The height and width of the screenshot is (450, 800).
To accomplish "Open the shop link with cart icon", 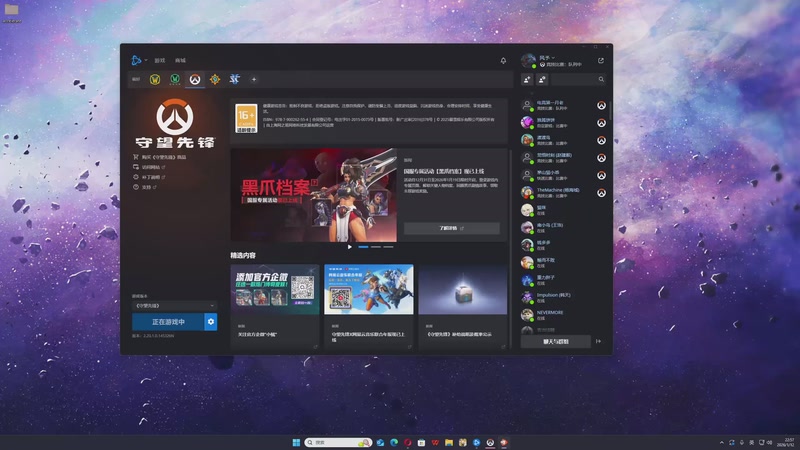I will point(160,157).
